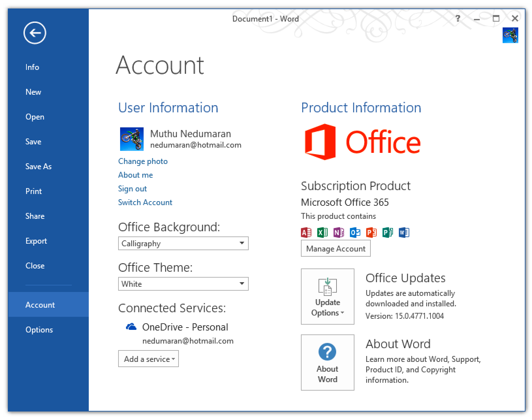Click the back arrow circle icon
Image resolution: width=532 pixels, height=420 pixels.
tap(35, 33)
